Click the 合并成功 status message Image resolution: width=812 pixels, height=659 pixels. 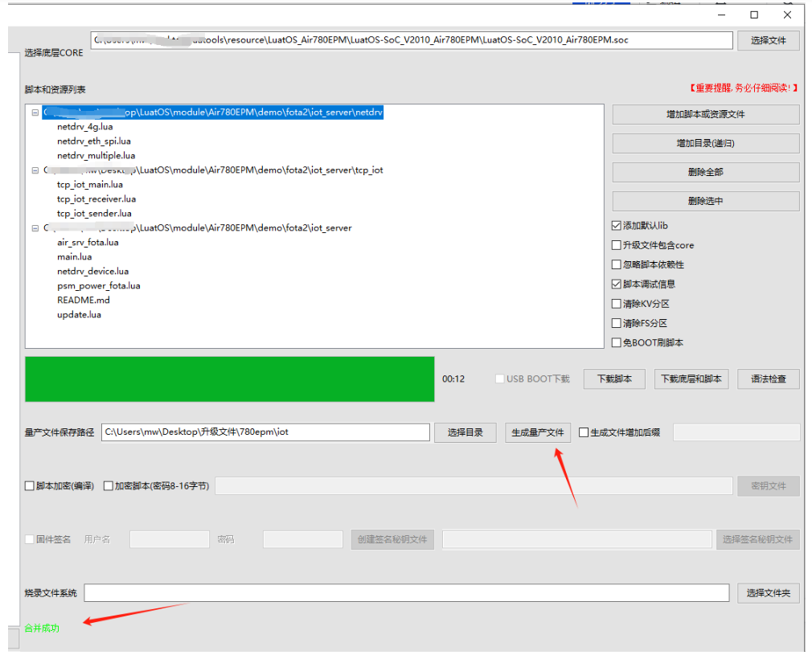point(42,628)
